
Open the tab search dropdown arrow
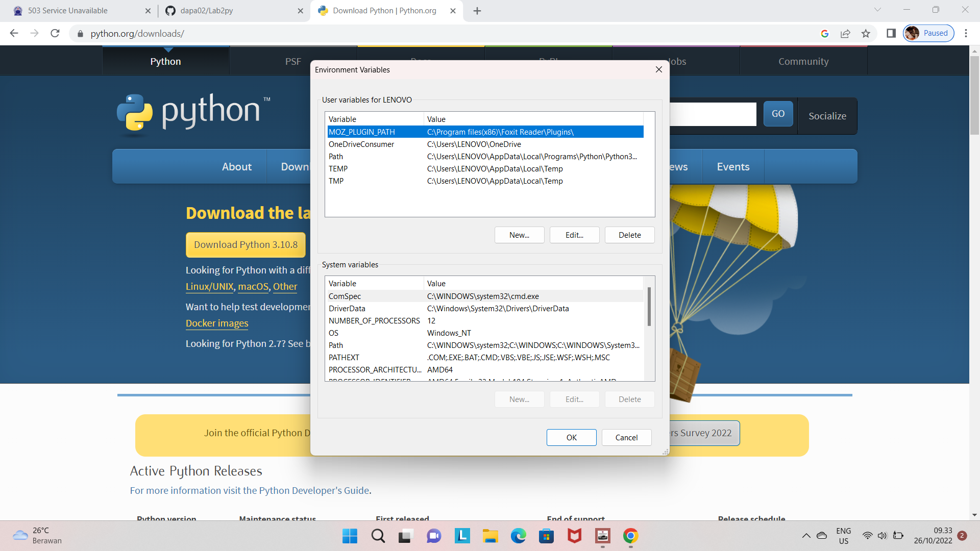877,10
